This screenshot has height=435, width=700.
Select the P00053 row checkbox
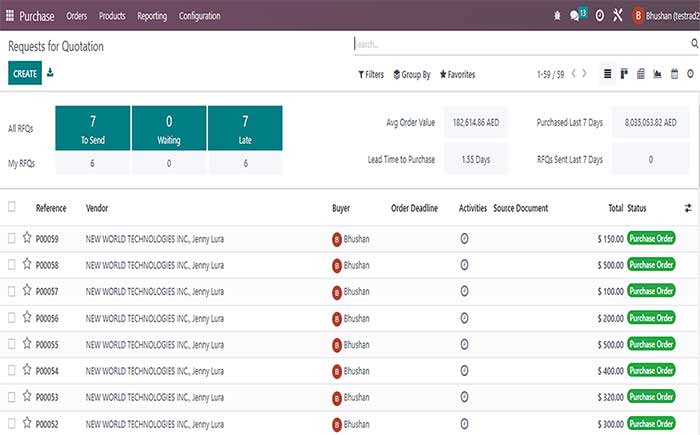12,397
